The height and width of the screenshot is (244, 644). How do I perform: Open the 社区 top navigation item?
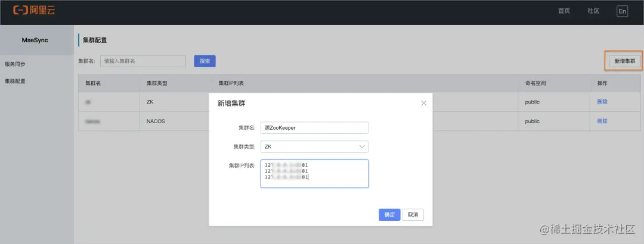(593, 11)
